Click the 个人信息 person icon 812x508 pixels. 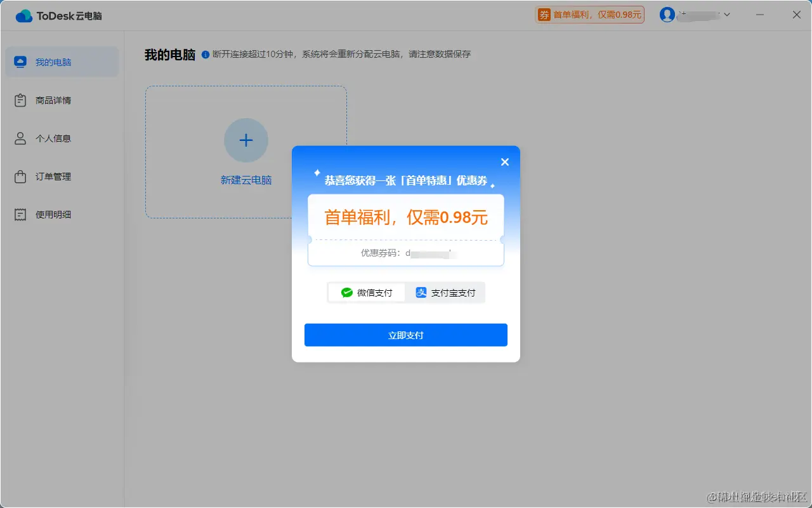tap(19, 138)
